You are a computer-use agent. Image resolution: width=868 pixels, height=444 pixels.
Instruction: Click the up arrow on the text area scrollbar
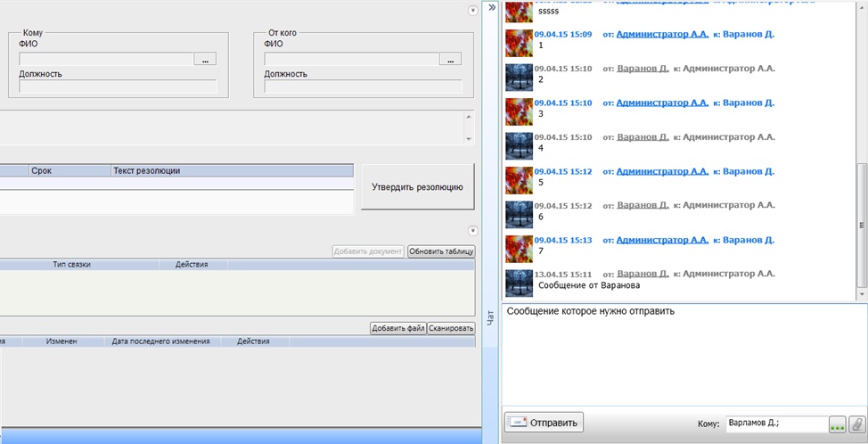point(469,117)
